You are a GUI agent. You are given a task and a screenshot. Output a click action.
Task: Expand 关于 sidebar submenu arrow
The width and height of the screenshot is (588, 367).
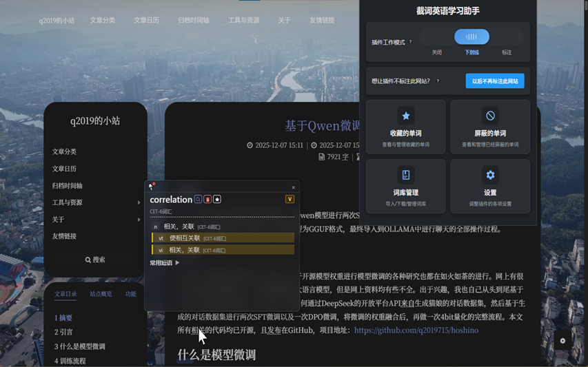pos(139,220)
